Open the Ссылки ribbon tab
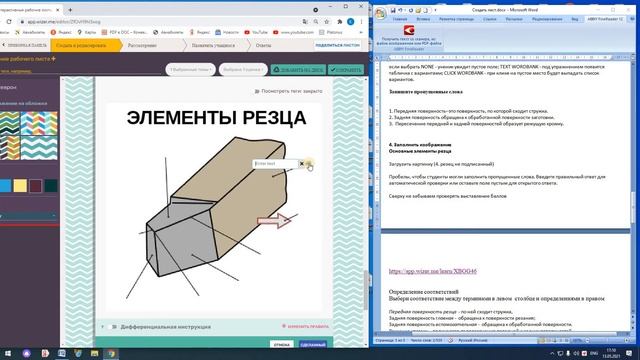 pyautogui.click(x=489, y=19)
